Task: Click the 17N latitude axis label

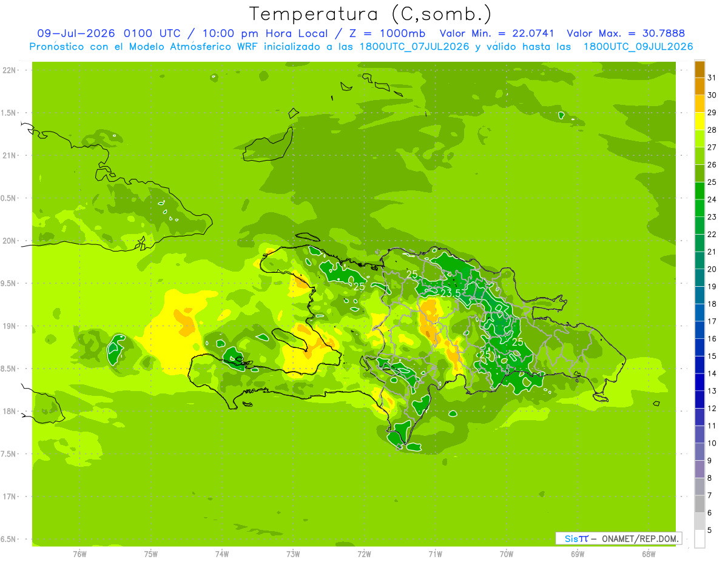Action: (10, 497)
